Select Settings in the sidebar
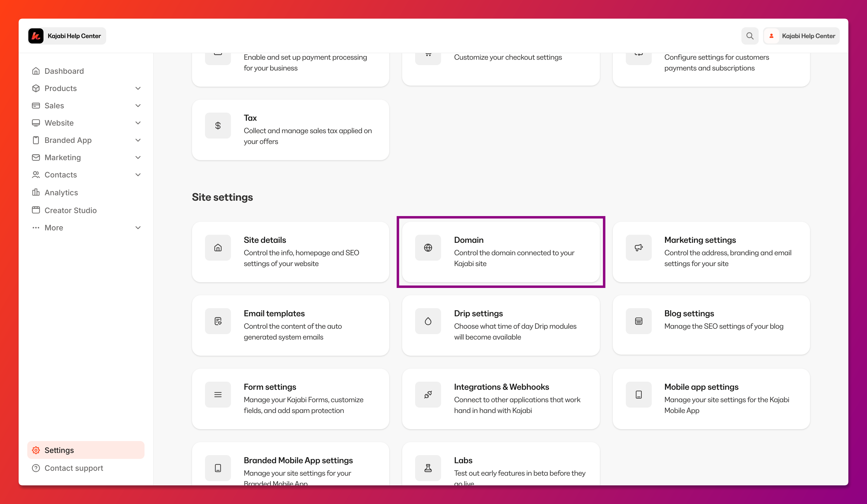Viewport: 867px width, 504px height. pyautogui.click(x=86, y=450)
